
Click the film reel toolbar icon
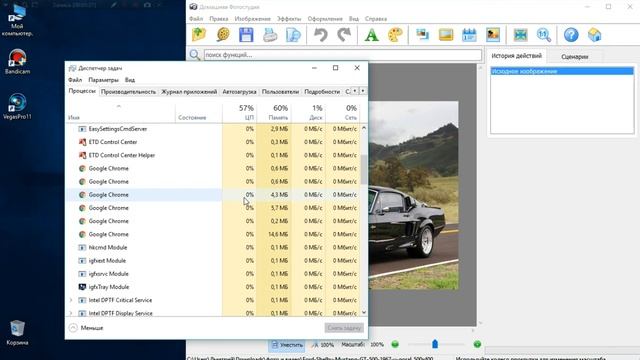(223, 35)
